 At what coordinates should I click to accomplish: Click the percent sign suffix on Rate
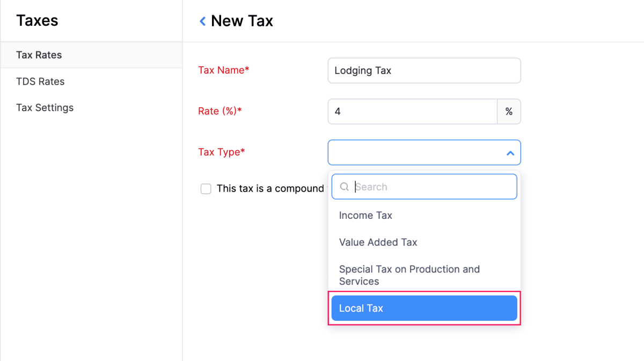(x=509, y=112)
